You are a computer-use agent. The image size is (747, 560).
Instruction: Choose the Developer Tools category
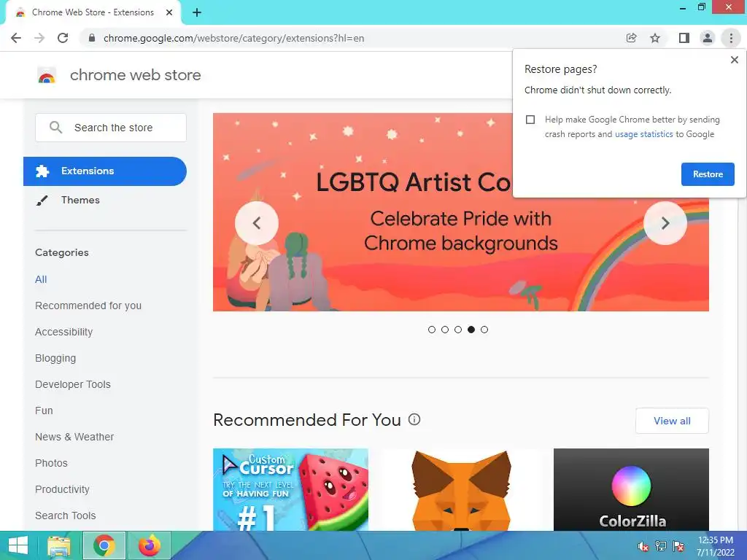(x=73, y=384)
